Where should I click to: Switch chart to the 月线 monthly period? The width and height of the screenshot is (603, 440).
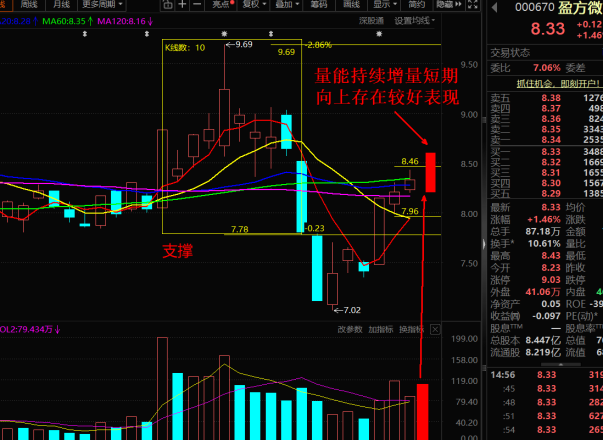coord(61,5)
